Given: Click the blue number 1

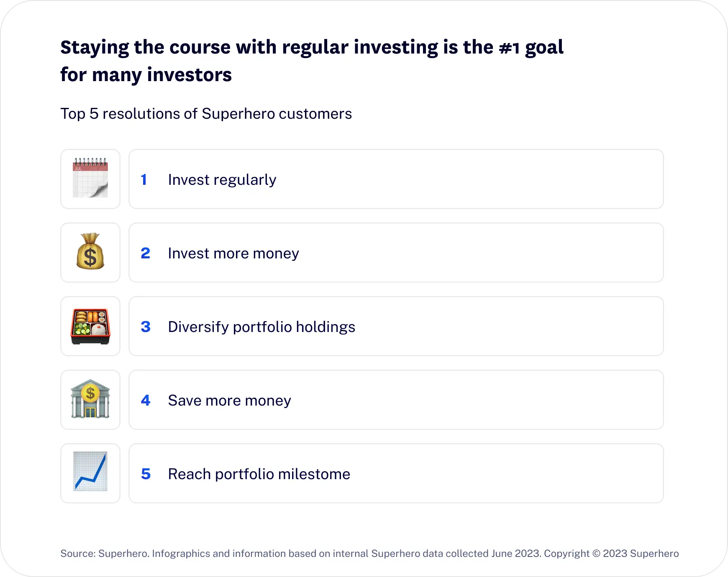Looking at the screenshot, I should [144, 179].
